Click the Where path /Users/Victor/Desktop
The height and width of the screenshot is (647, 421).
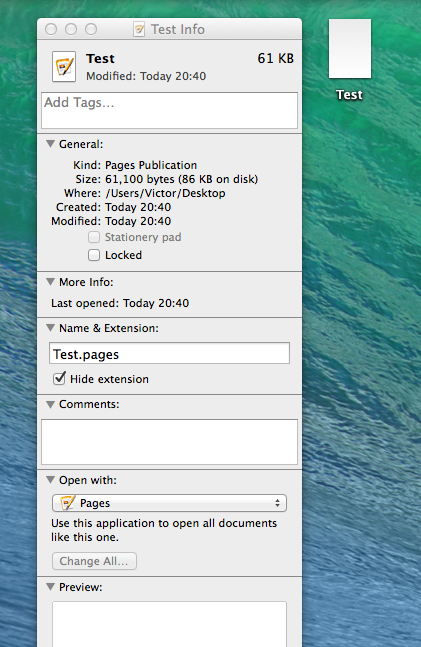coord(165,193)
